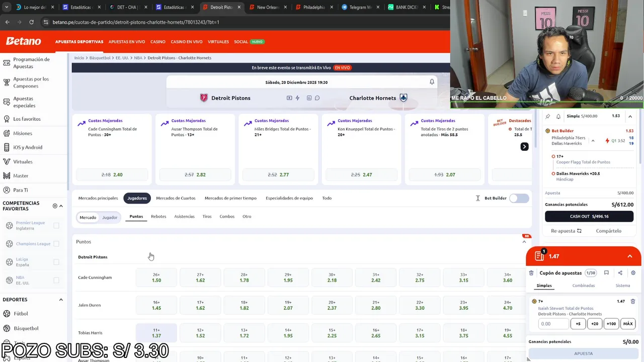Open Master sidebar icon

[x=7, y=176]
